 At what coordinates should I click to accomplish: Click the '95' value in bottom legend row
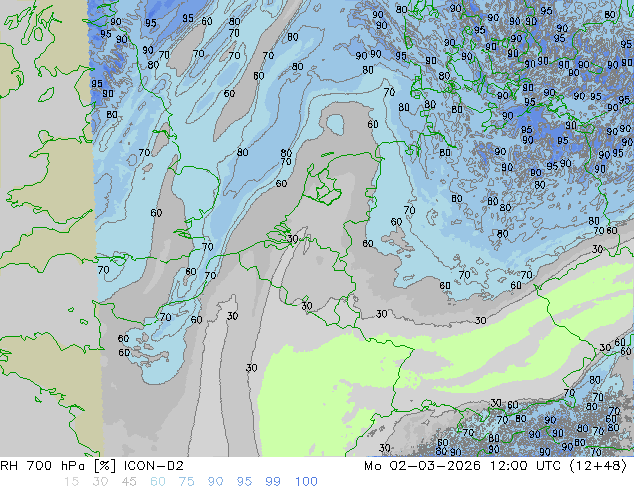click(244, 482)
